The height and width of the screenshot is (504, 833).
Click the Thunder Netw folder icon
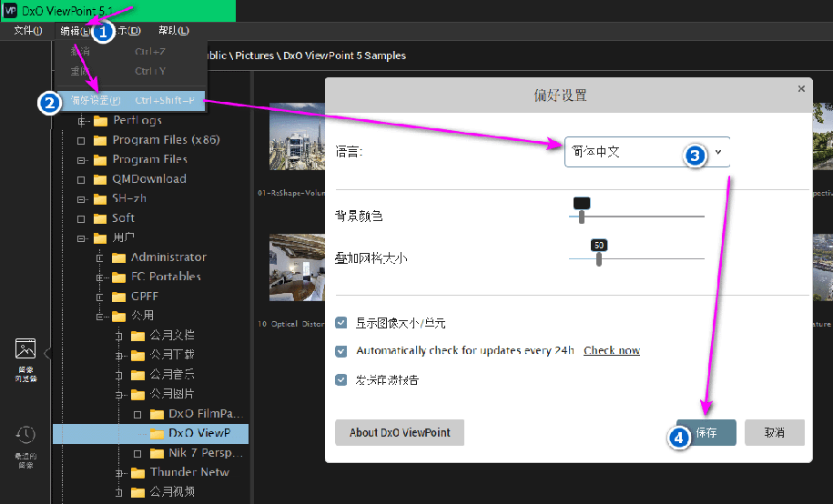point(137,473)
